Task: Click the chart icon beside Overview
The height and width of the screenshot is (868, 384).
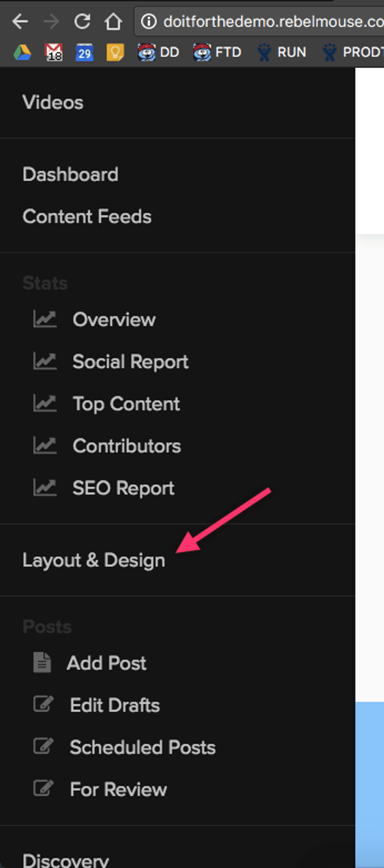Action: pos(45,319)
